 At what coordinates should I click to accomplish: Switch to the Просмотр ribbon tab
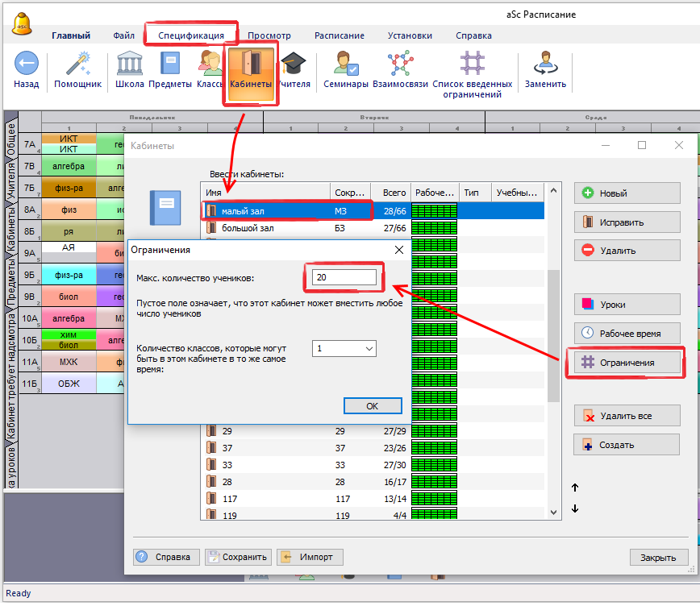(x=269, y=35)
